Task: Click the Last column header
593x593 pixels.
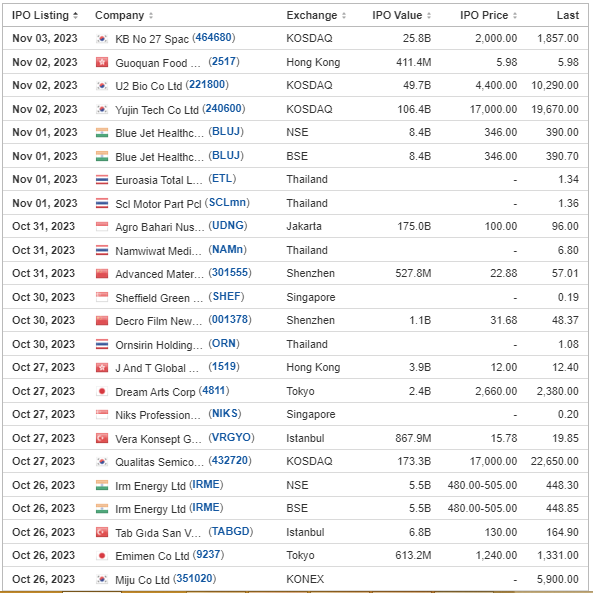Action: pos(568,16)
